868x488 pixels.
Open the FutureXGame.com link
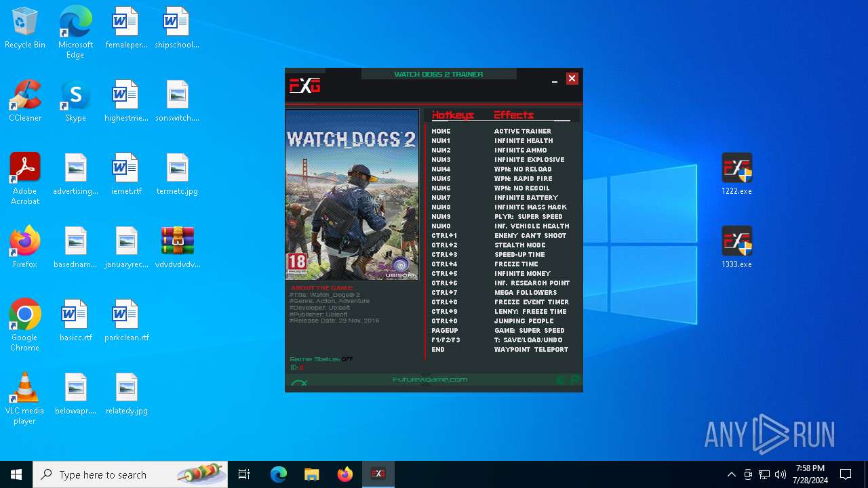[x=430, y=380]
